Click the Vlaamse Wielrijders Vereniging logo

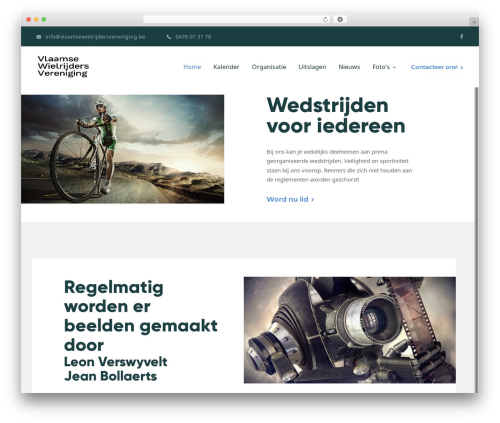[x=63, y=67]
